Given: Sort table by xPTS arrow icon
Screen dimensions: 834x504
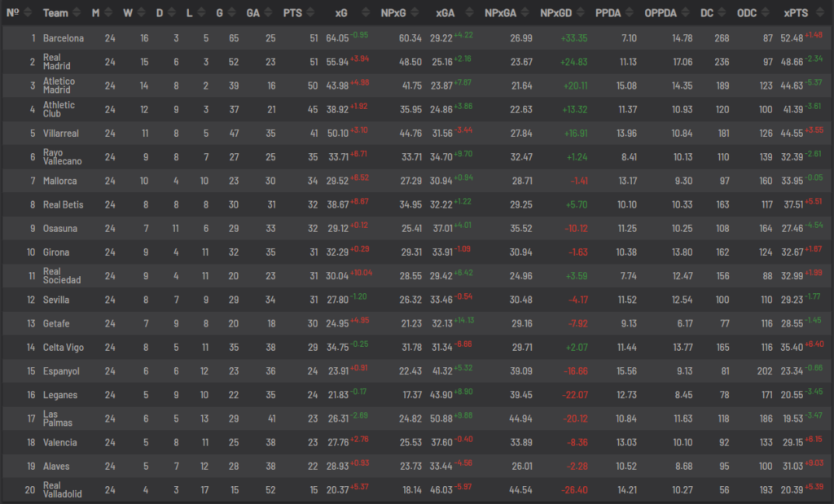Looking at the screenshot, I should [819, 13].
